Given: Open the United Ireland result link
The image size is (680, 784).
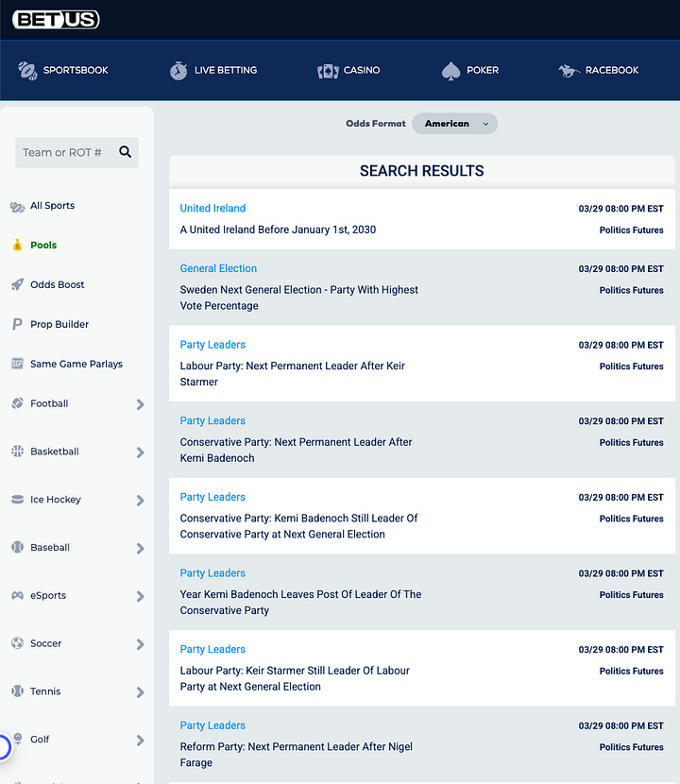Looking at the screenshot, I should (x=212, y=208).
